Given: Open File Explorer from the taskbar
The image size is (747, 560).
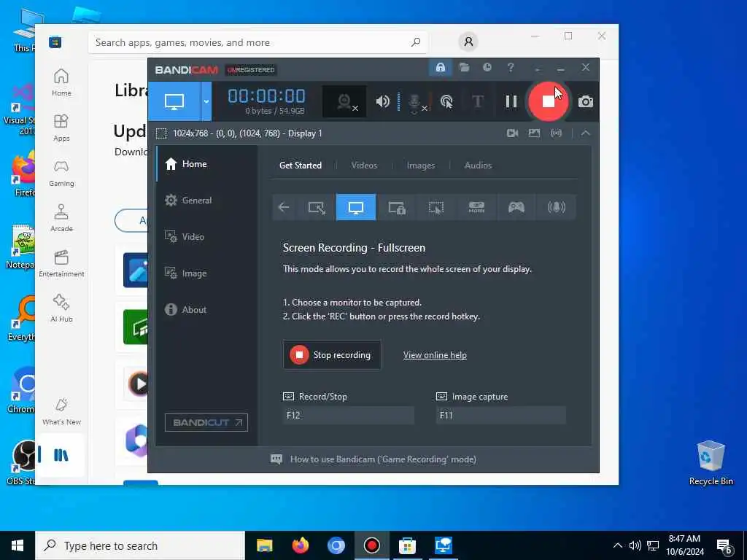Looking at the screenshot, I should (264, 545).
